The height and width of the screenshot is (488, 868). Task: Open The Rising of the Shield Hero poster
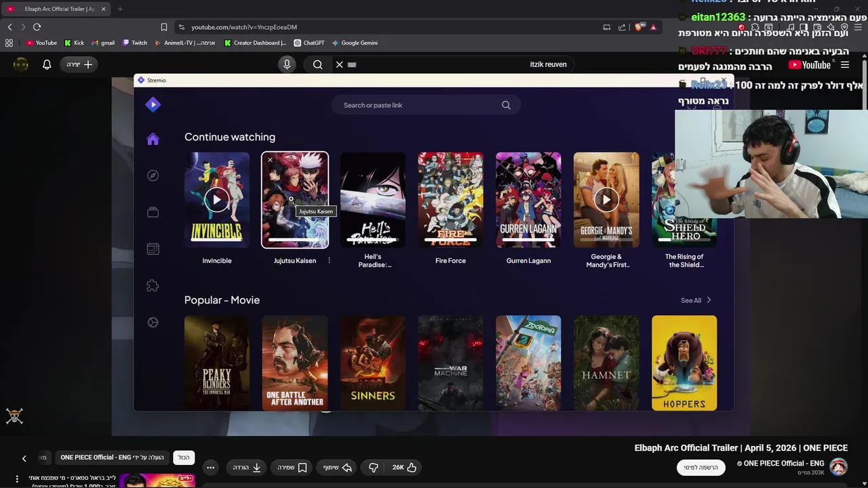684,199
